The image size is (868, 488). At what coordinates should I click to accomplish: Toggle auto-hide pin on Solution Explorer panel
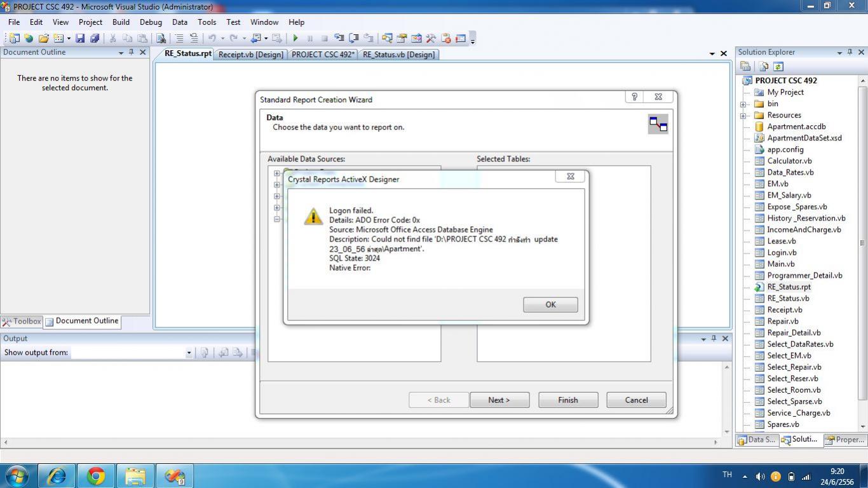click(x=850, y=52)
